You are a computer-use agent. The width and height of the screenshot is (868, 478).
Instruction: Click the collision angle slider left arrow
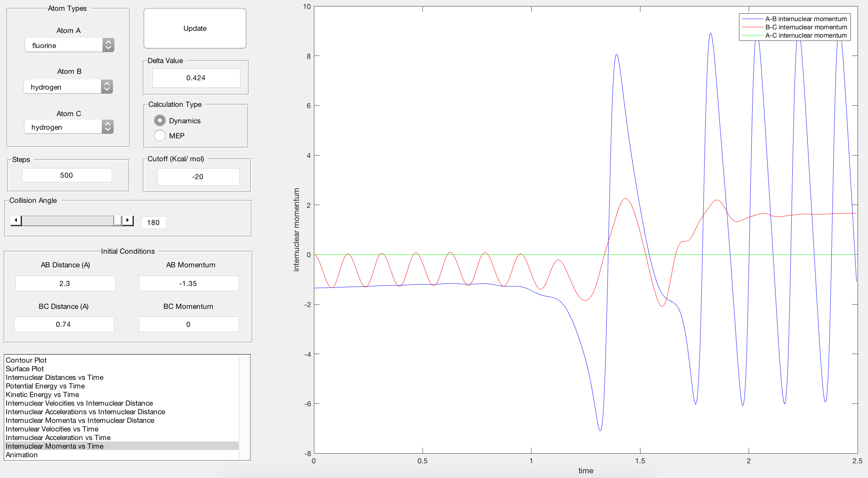(x=16, y=220)
